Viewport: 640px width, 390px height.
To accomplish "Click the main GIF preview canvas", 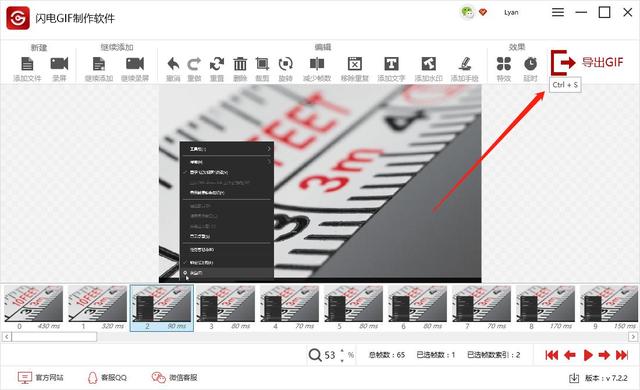I will point(320,183).
